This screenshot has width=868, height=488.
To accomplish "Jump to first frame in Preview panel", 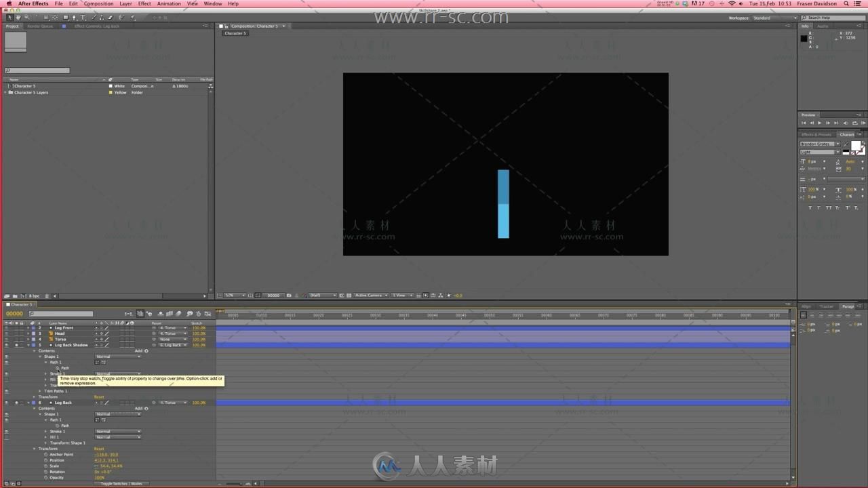I will pyautogui.click(x=804, y=123).
